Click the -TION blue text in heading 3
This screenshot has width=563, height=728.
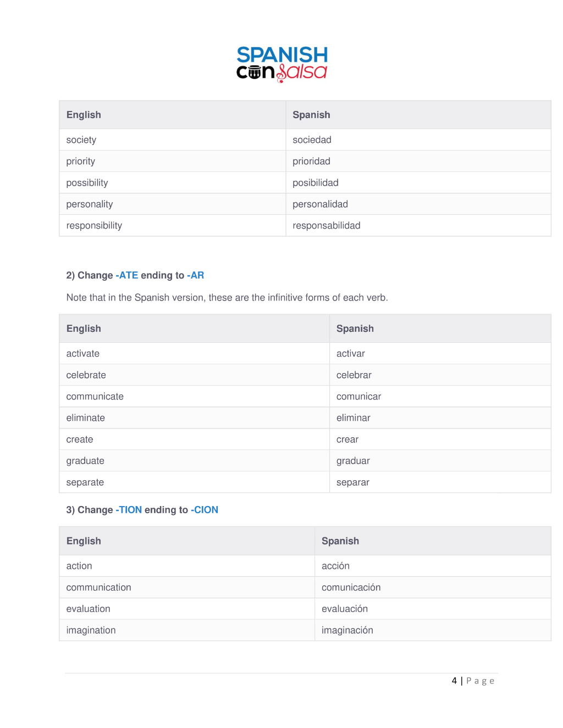129,510
